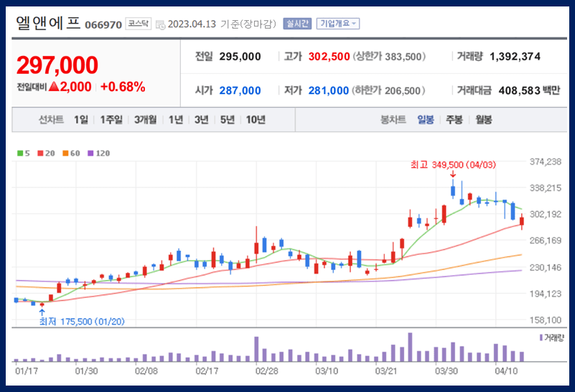Viewport: 575px width, 392px height.
Task: Switch to 월봉 monthly candle chart
Action: click(484, 120)
